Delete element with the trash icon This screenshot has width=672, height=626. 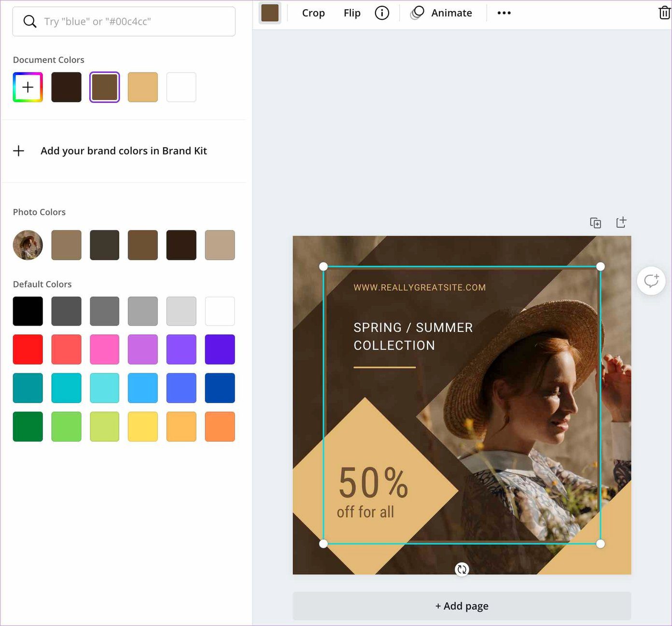point(664,13)
